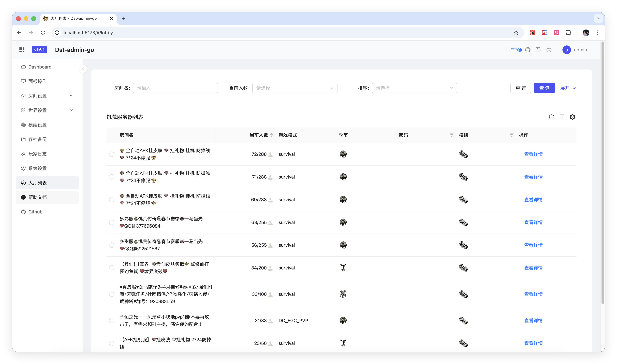This screenshot has width=617, height=364.
Task: Go to 面板操作 in sidebar
Action: point(47,81)
